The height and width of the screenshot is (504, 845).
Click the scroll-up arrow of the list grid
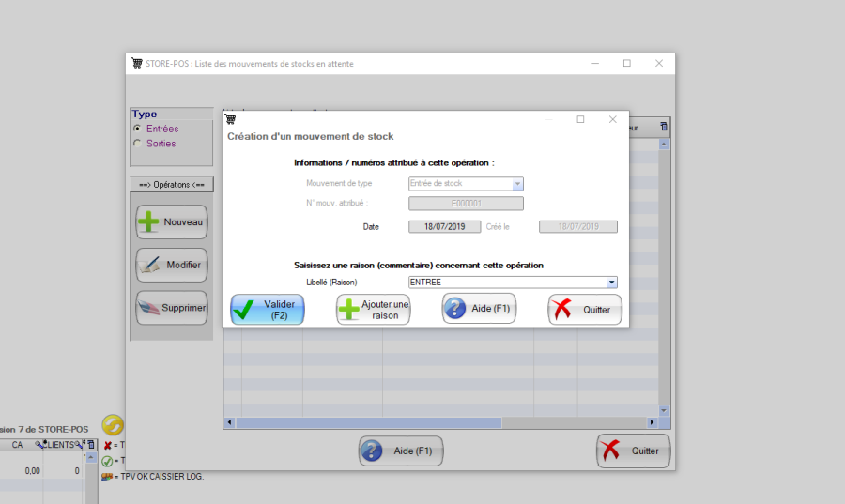pyautogui.click(x=664, y=145)
